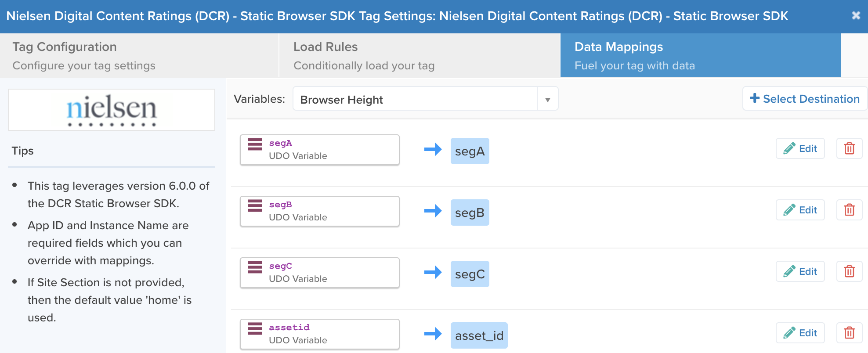Image resolution: width=868 pixels, height=353 pixels.
Task: Click the tip about Site Section default
Action: [109, 300]
